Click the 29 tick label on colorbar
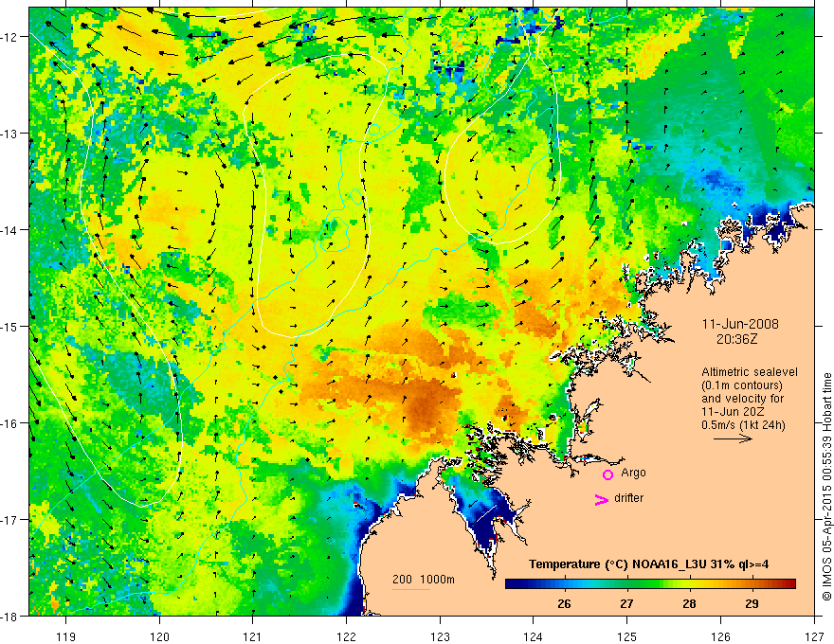 coord(752,603)
